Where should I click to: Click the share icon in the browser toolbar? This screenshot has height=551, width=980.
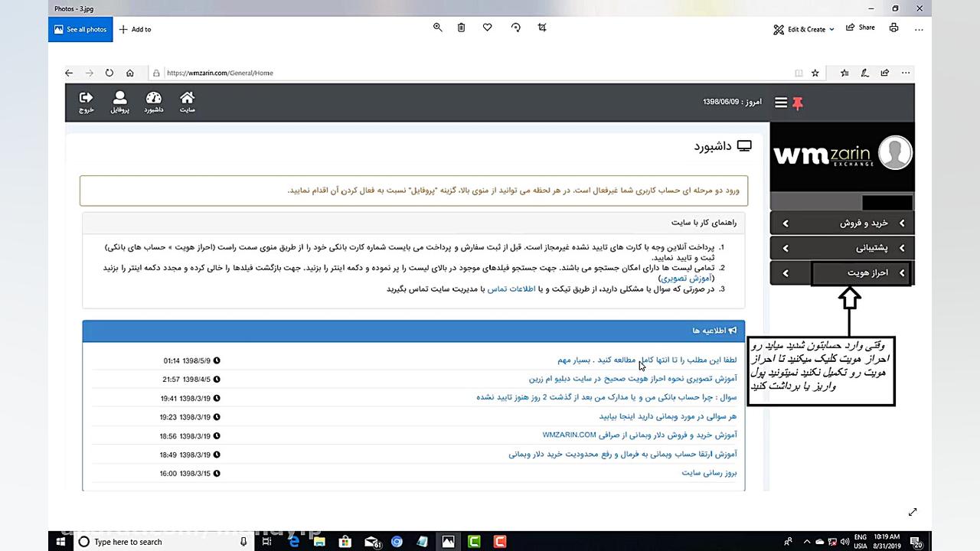point(885,73)
